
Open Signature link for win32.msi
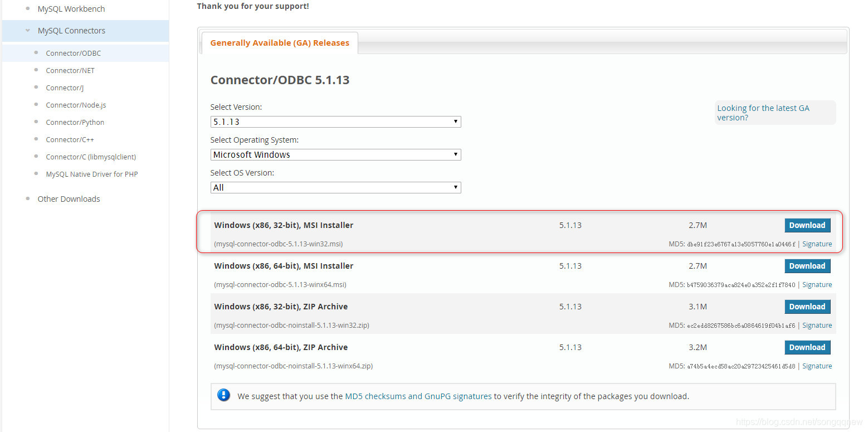click(x=817, y=244)
